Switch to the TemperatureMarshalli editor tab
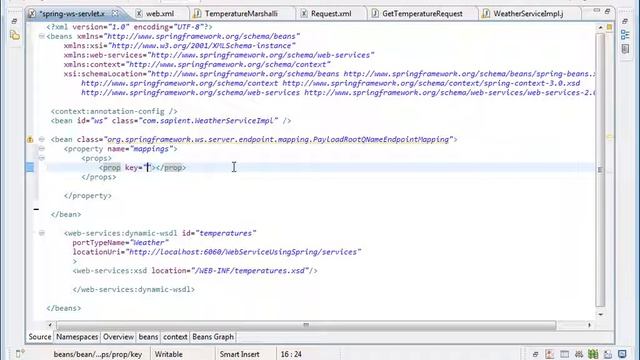Viewport: 640px width, 360px height. point(241,13)
